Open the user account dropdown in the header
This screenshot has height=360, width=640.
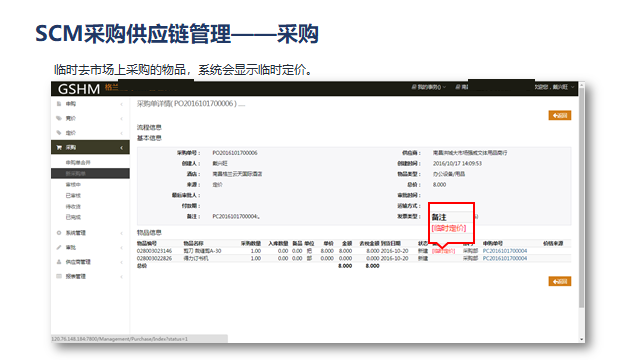[x=554, y=87]
